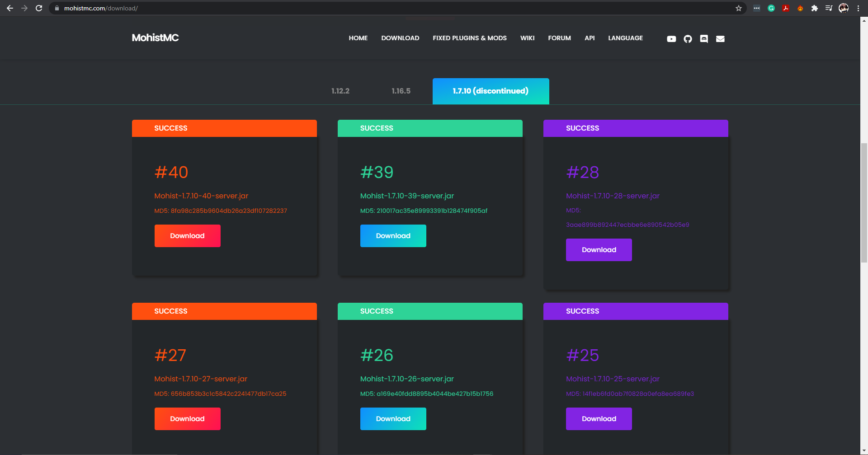The height and width of the screenshot is (455, 868).
Task: Click the #27 build number heading
Action: pos(170,355)
